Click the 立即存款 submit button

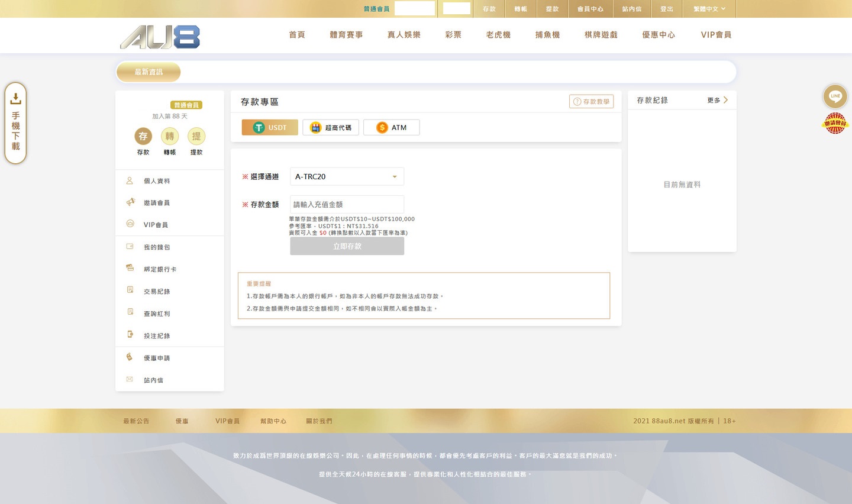point(347,246)
